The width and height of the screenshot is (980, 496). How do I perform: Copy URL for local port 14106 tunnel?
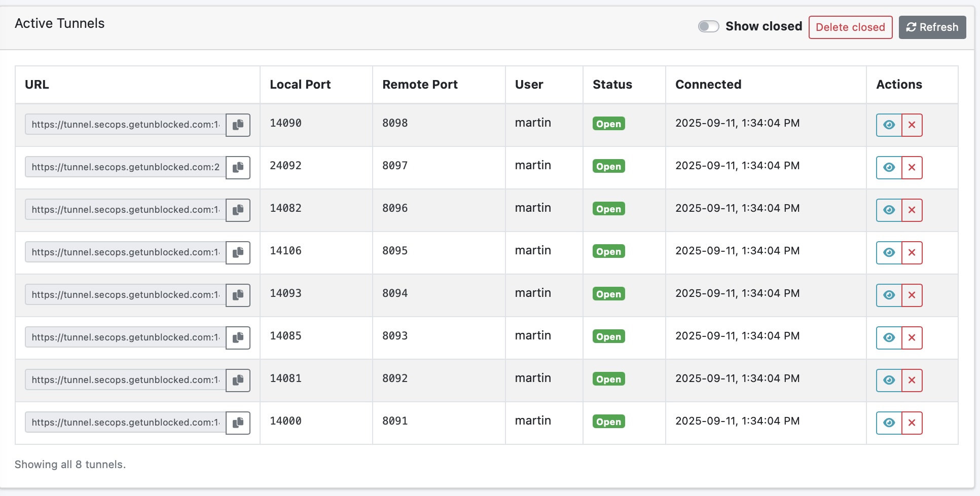238,252
